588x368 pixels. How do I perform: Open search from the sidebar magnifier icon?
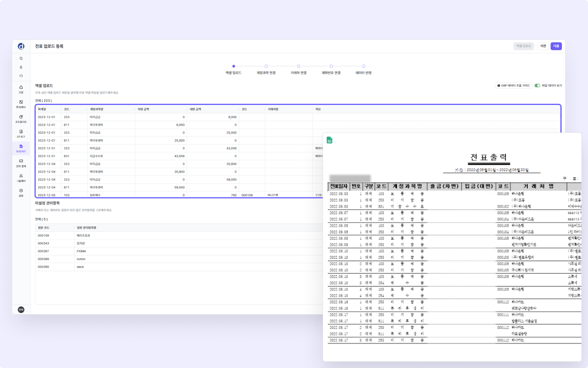(21, 59)
